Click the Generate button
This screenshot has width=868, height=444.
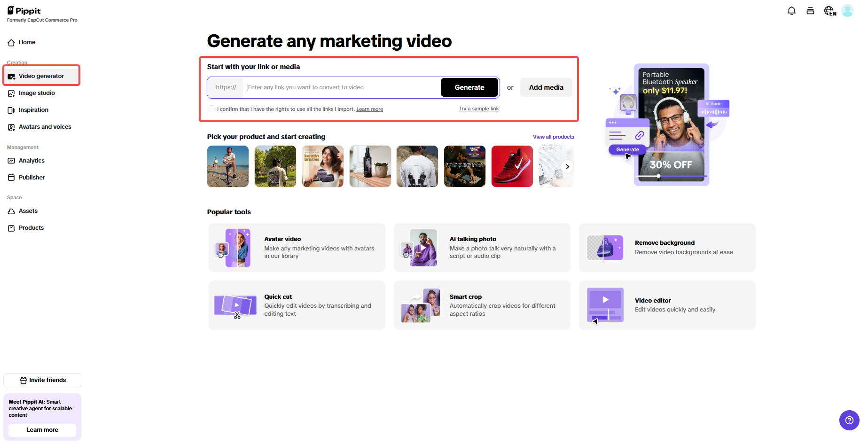point(469,87)
